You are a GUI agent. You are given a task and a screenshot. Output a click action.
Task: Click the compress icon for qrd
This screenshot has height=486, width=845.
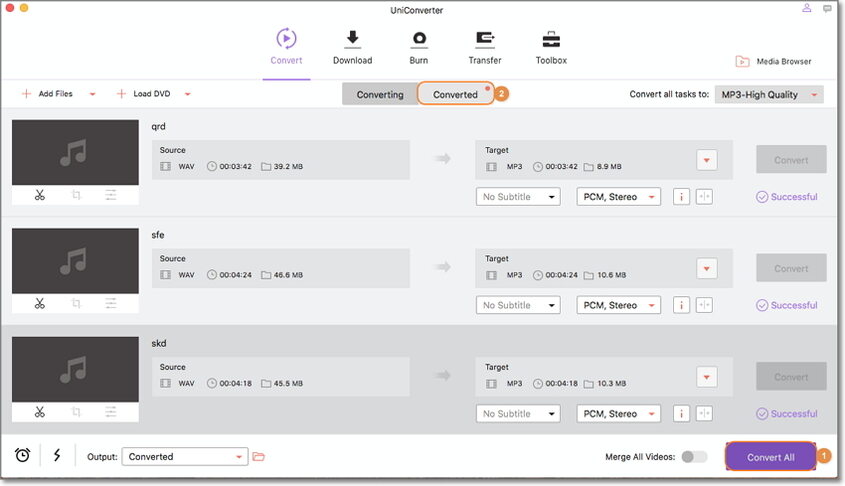coord(704,197)
